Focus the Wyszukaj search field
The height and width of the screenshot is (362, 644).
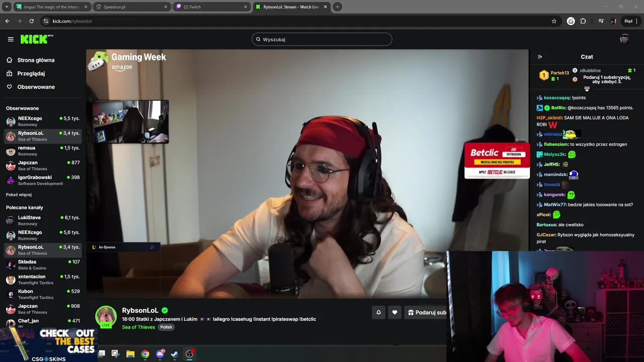tap(322, 39)
